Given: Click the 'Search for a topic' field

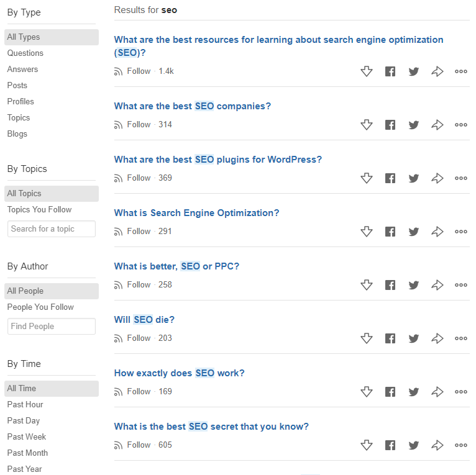Looking at the screenshot, I should point(52,229).
